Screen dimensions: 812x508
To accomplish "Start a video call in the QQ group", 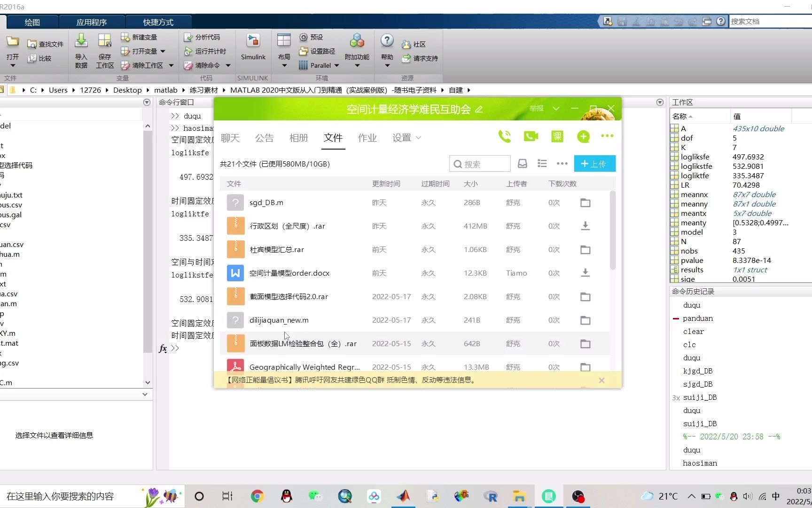I will 531,136.
